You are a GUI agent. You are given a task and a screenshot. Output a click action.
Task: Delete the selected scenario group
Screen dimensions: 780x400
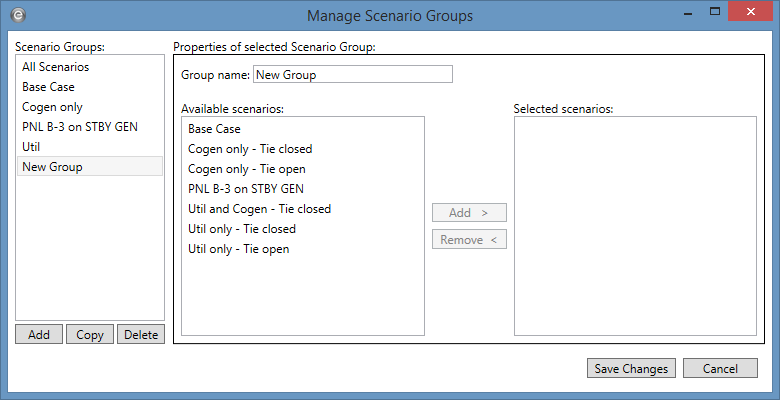point(141,335)
